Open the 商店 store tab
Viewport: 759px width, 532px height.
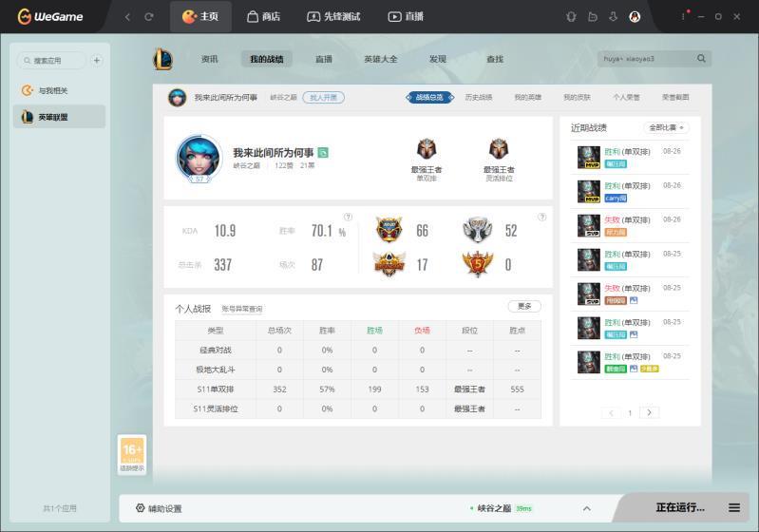coord(263,16)
